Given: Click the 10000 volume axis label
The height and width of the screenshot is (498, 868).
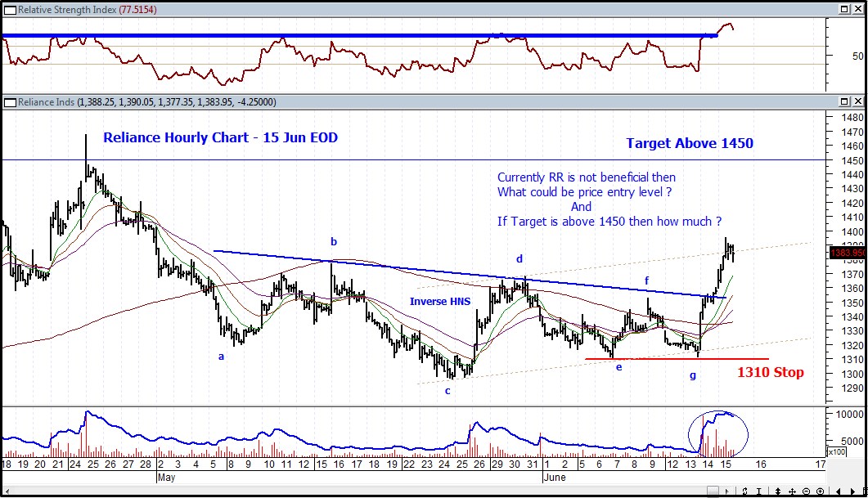Looking at the screenshot, I should point(849,415).
